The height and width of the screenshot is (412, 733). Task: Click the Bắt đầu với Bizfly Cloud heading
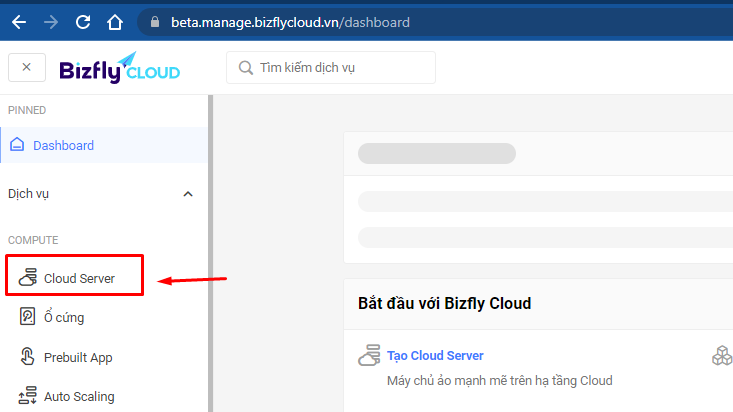point(445,304)
